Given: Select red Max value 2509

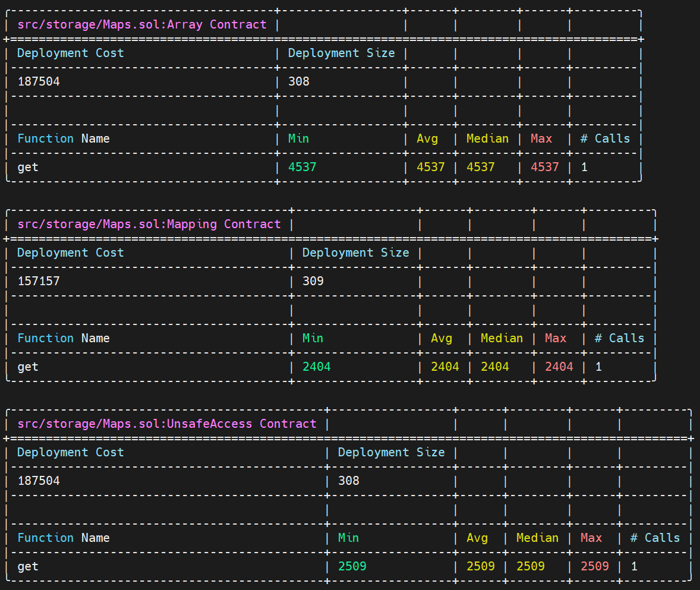Looking at the screenshot, I should [x=595, y=566].
